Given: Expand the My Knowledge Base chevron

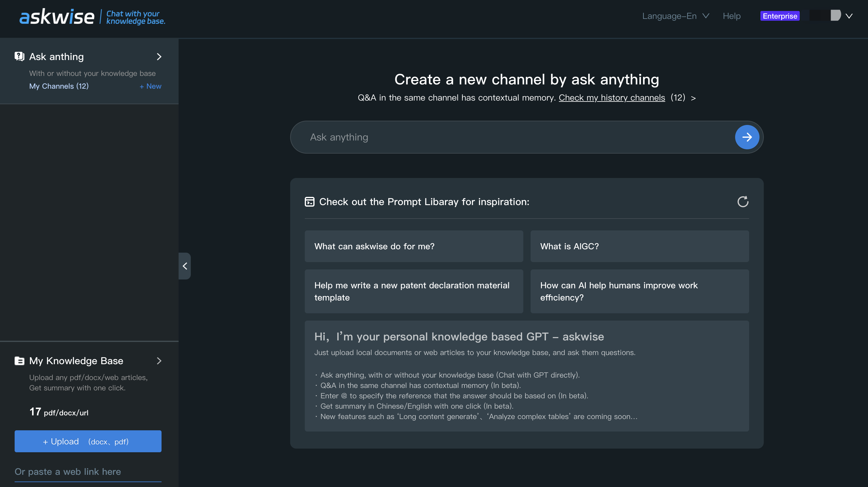Looking at the screenshot, I should point(159,361).
